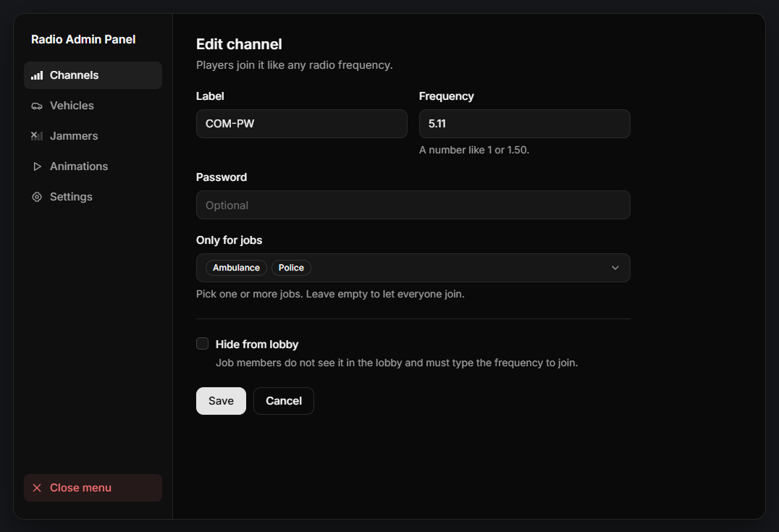Click the Jammers crossed signal icon
The height and width of the screenshot is (532, 779).
pos(37,136)
